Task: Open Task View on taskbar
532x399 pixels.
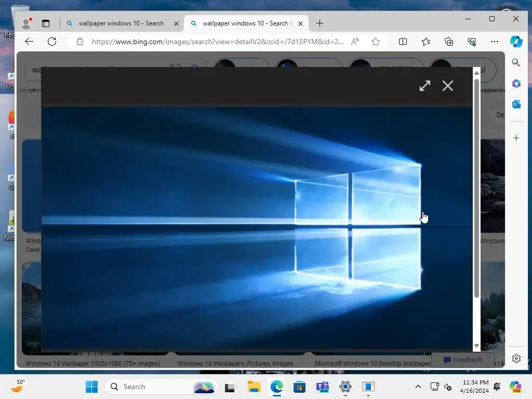Action: pos(230,387)
